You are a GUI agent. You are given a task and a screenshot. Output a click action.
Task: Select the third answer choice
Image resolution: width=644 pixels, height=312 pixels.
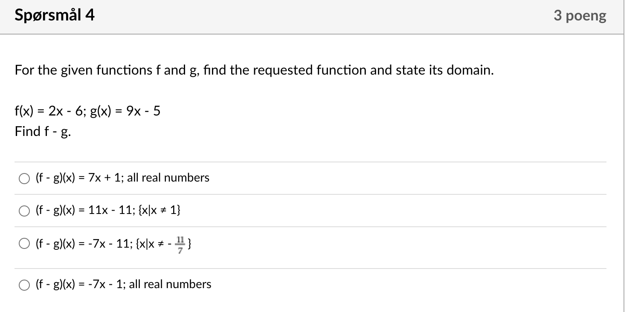tap(24, 243)
